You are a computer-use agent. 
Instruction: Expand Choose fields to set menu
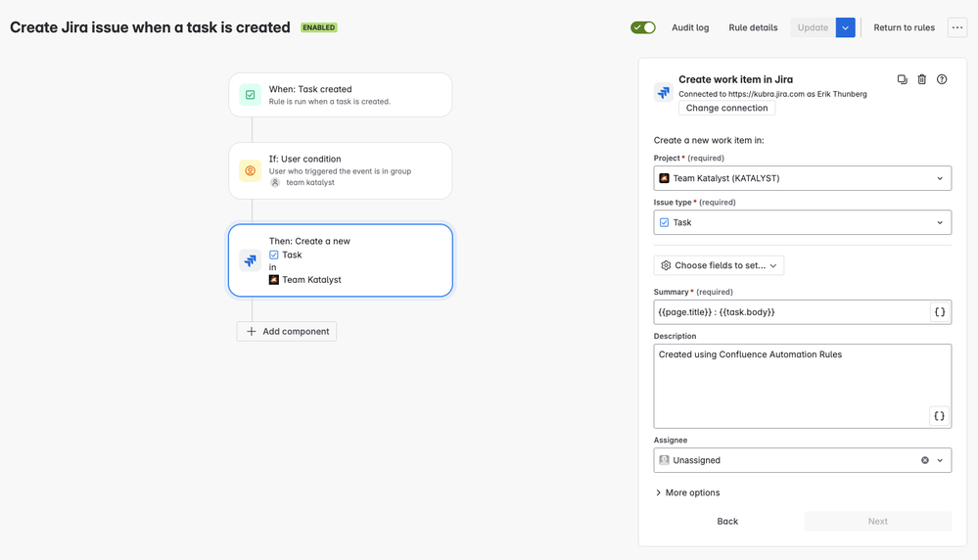[x=719, y=265]
